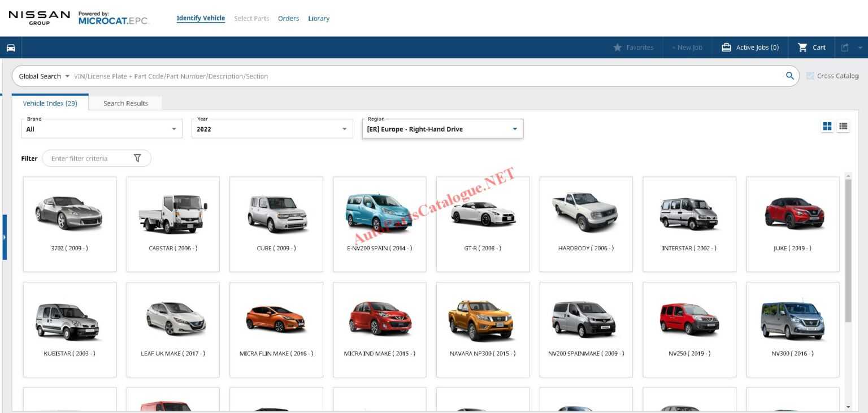Select the HARDBODY vehicle card
The image size is (868, 413).
[586, 224]
